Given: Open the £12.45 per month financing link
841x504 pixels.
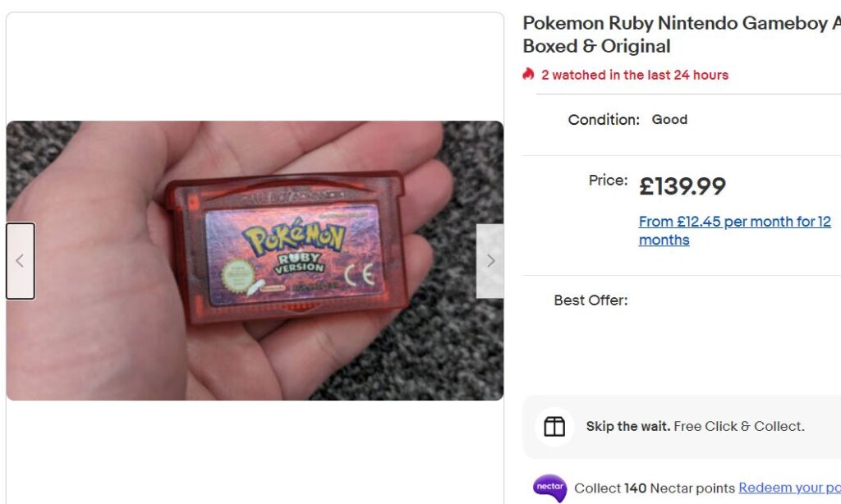Looking at the screenshot, I should (734, 231).
